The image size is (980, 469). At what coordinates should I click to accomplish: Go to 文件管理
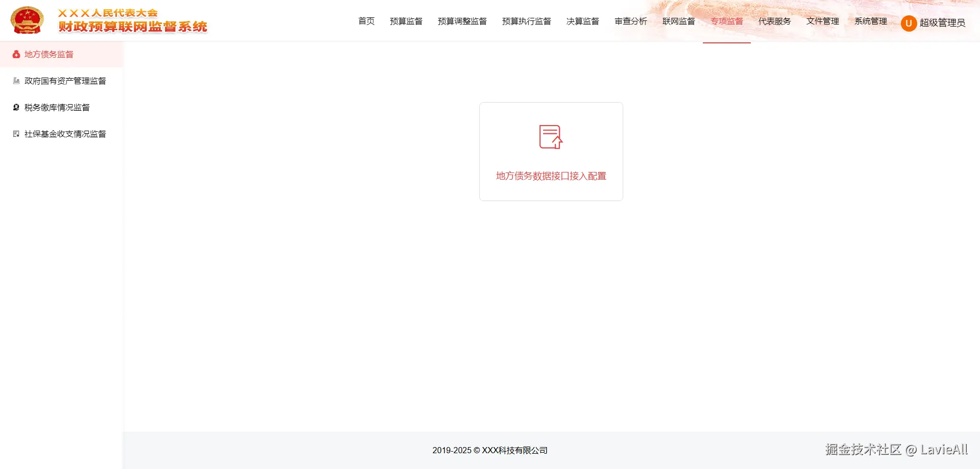(x=822, y=21)
